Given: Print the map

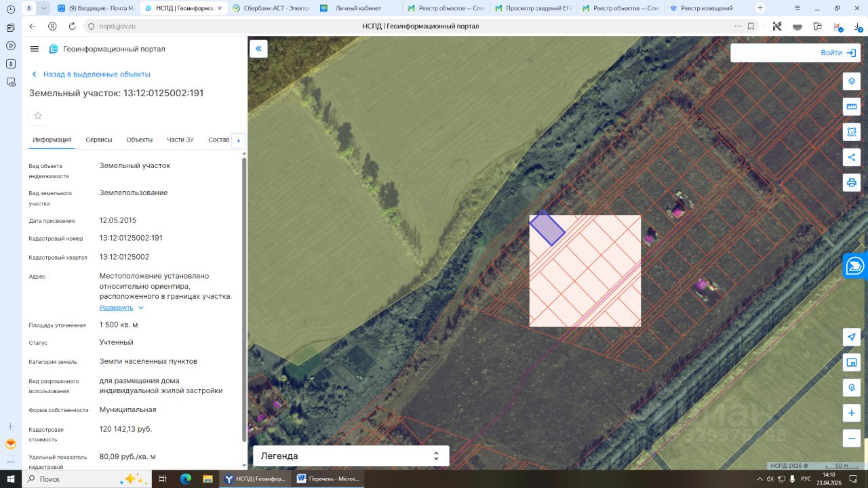Looking at the screenshot, I should (x=852, y=182).
